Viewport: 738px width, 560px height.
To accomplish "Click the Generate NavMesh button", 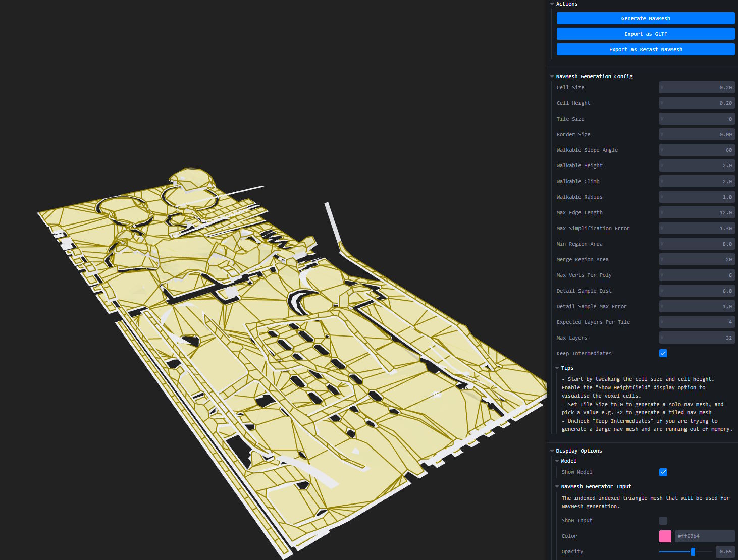I will point(645,18).
